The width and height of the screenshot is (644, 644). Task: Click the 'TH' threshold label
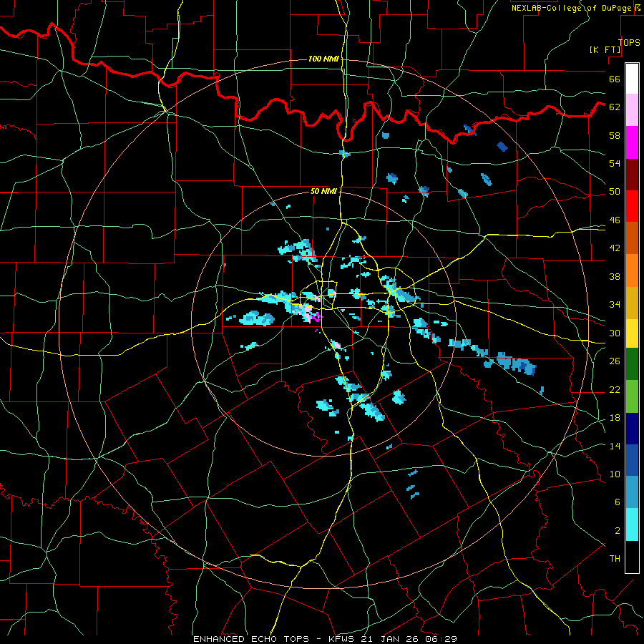615,558
